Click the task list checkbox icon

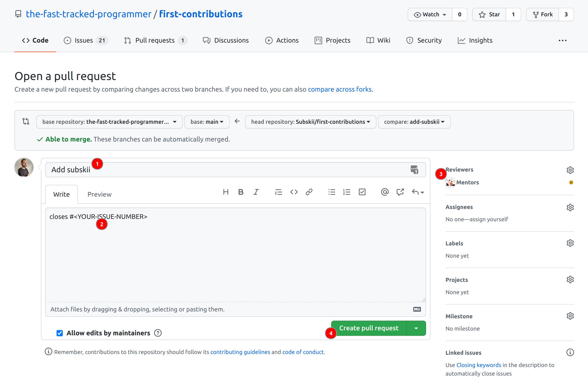click(362, 192)
